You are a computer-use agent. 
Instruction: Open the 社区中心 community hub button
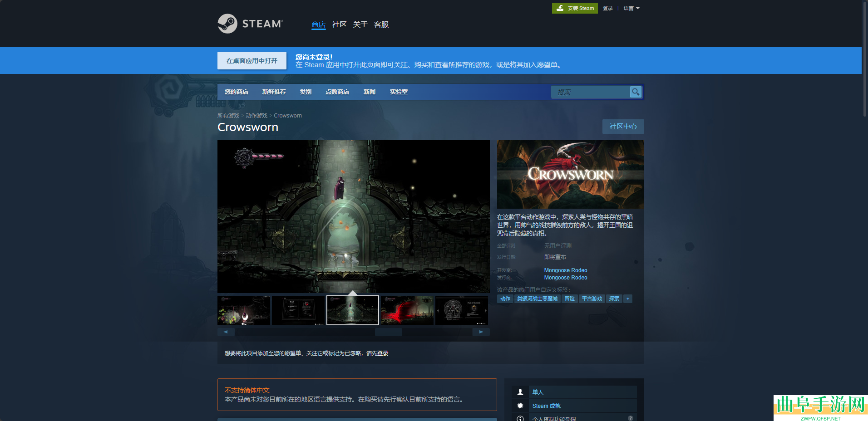tap(623, 127)
